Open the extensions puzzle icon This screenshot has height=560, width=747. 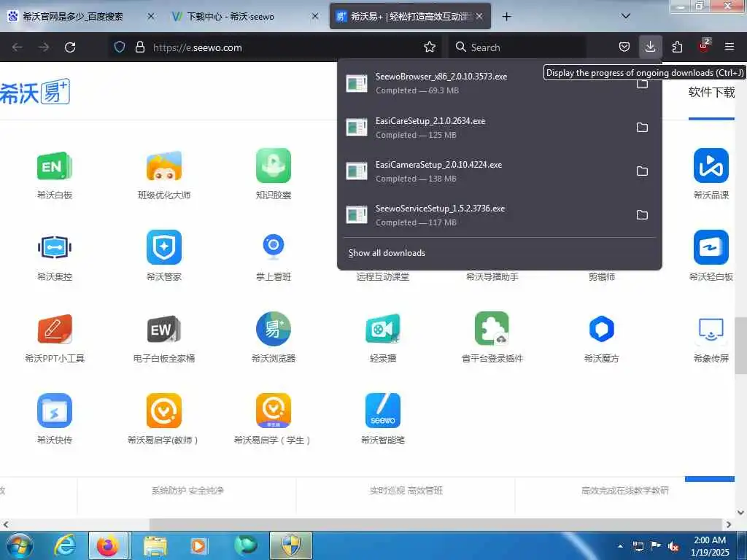[677, 47]
